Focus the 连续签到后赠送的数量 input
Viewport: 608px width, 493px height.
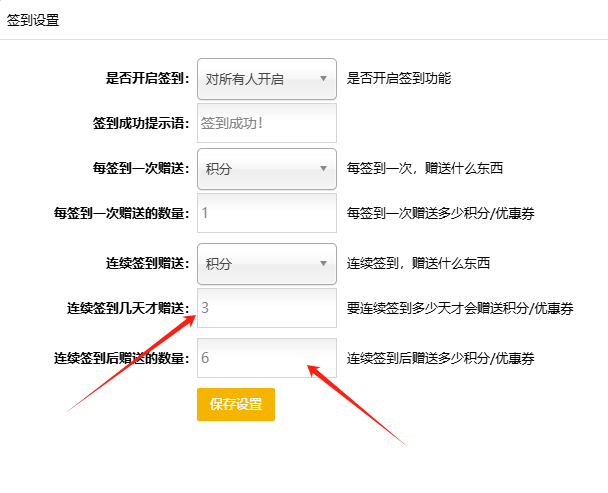point(267,358)
